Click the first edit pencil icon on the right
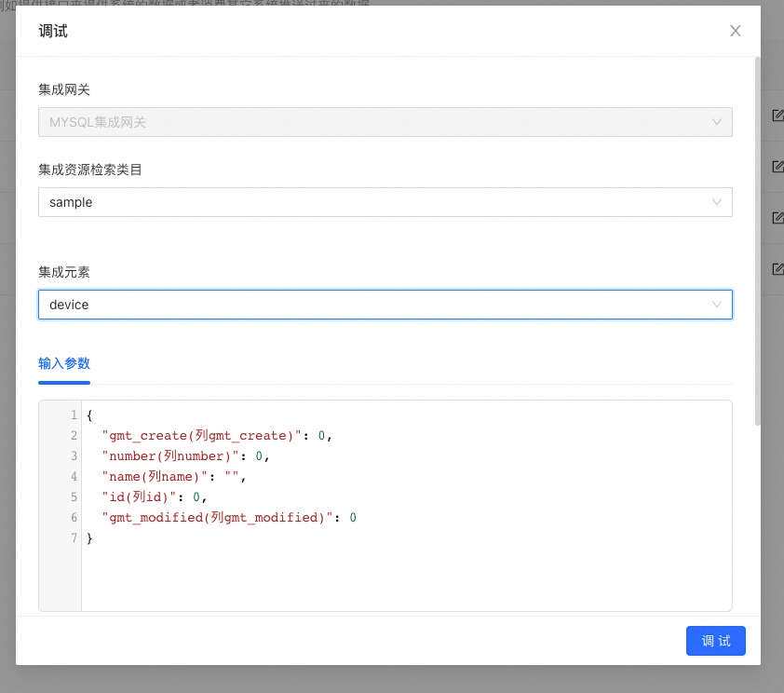Viewport: 784px width, 693px height. tap(777, 115)
